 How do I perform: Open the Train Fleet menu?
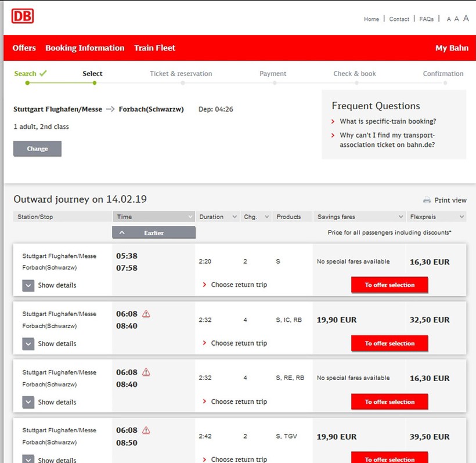(x=154, y=48)
